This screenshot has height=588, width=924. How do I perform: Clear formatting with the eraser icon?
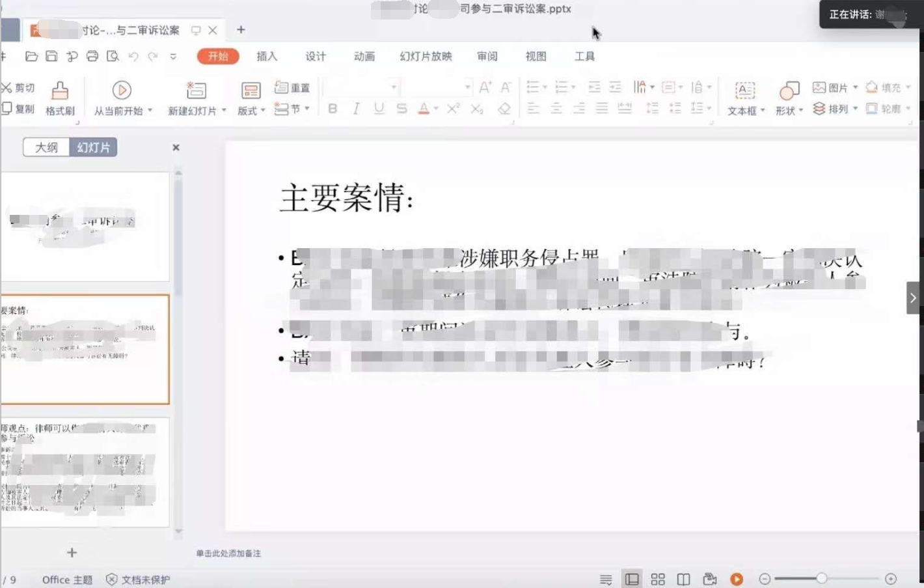[x=504, y=109]
